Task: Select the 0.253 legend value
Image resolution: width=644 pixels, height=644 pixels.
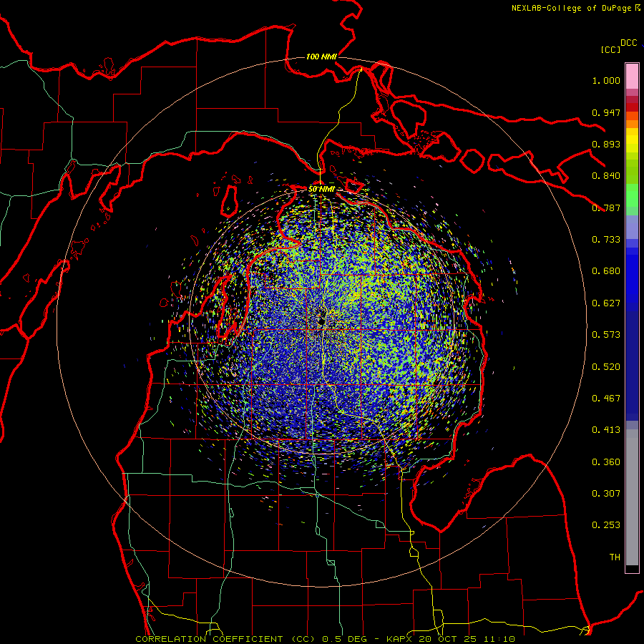Action: pos(606,525)
